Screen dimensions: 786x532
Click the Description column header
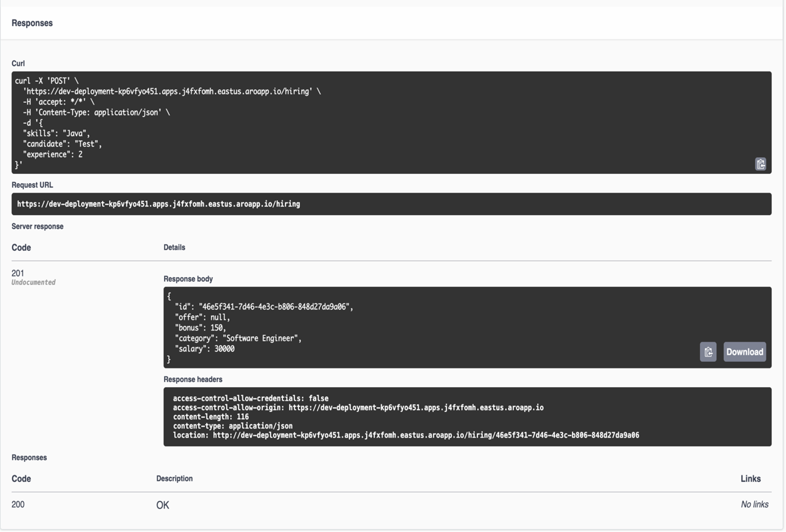(x=174, y=478)
